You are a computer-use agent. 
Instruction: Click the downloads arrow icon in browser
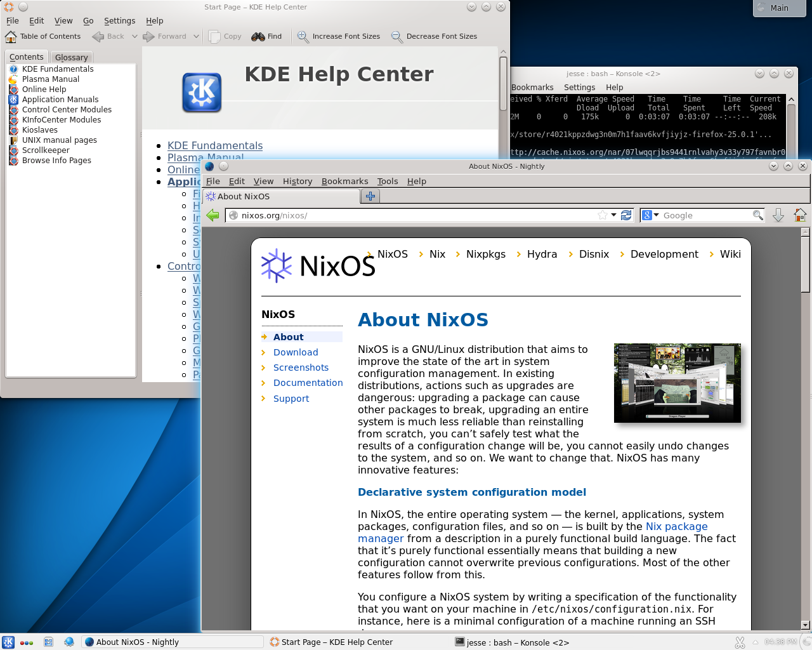click(x=778, y=215)
